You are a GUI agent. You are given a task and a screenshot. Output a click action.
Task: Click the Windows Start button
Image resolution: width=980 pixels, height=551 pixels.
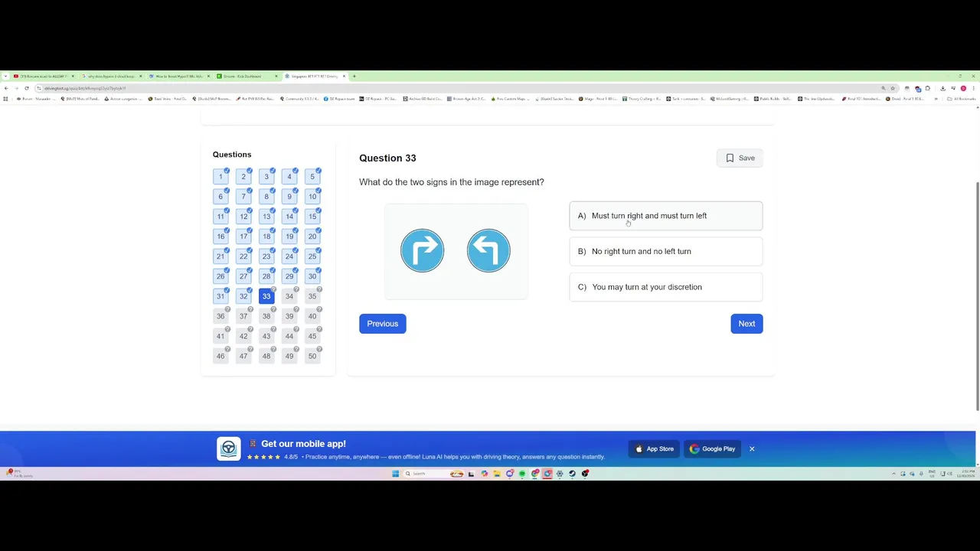(x=395, y=474)
